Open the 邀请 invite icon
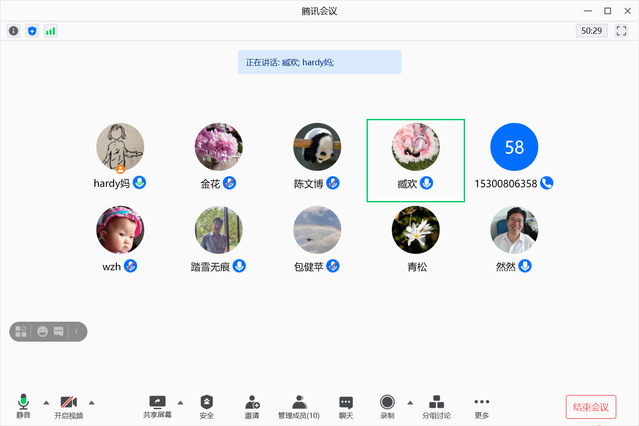The image size is (639, 426). (x=252, y=405)
